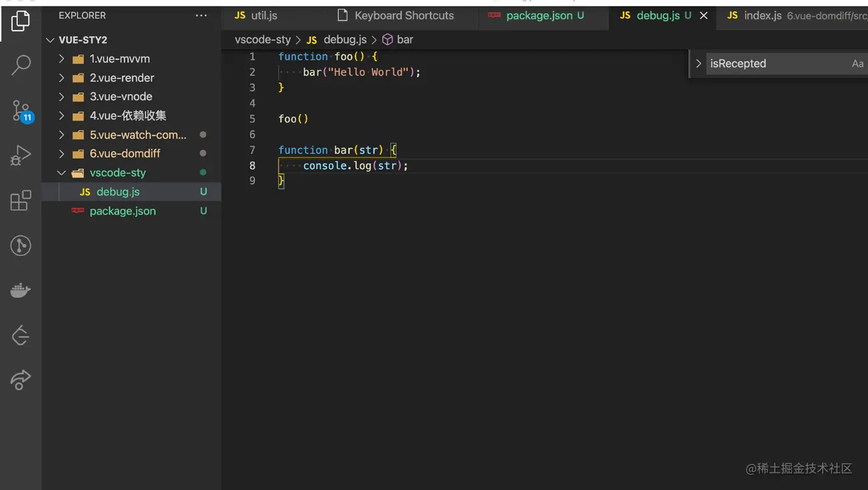Click the bar symbol in breadcrumbs

click(405, 40)
